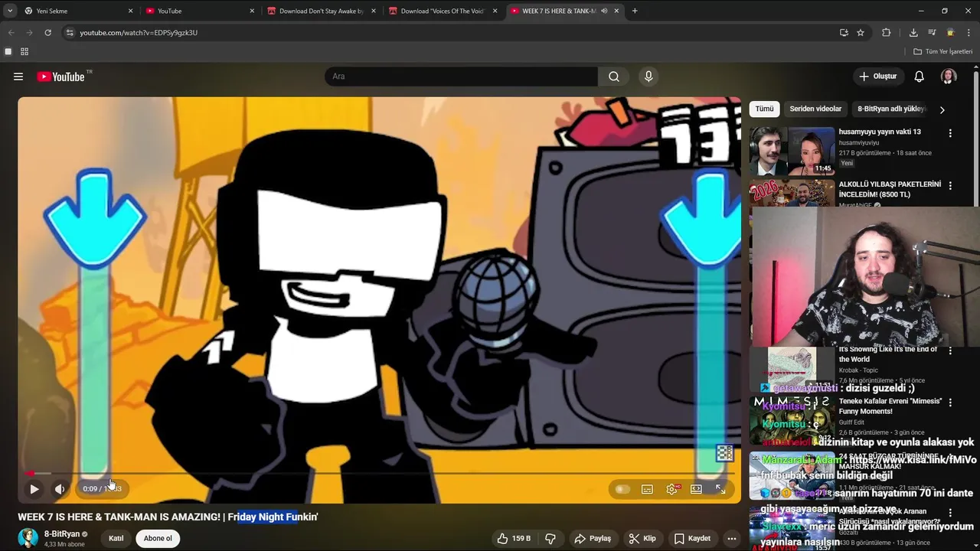Play the video with the play button

click(34, 489)
